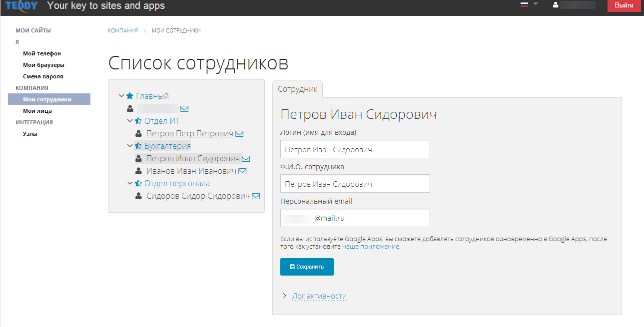Follow the наше приложение link
644x327 pixels.
pyautogui.click(x=371, y=247)
